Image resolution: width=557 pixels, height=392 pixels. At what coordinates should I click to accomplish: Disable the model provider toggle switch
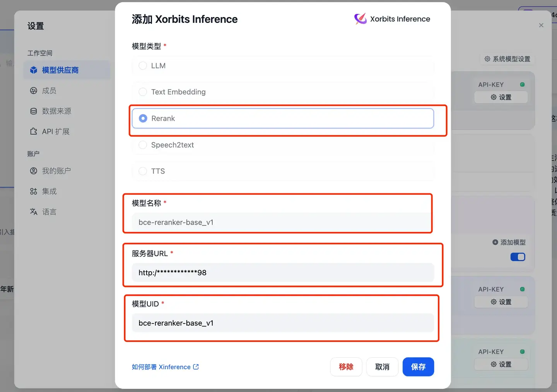coord(518,257)
